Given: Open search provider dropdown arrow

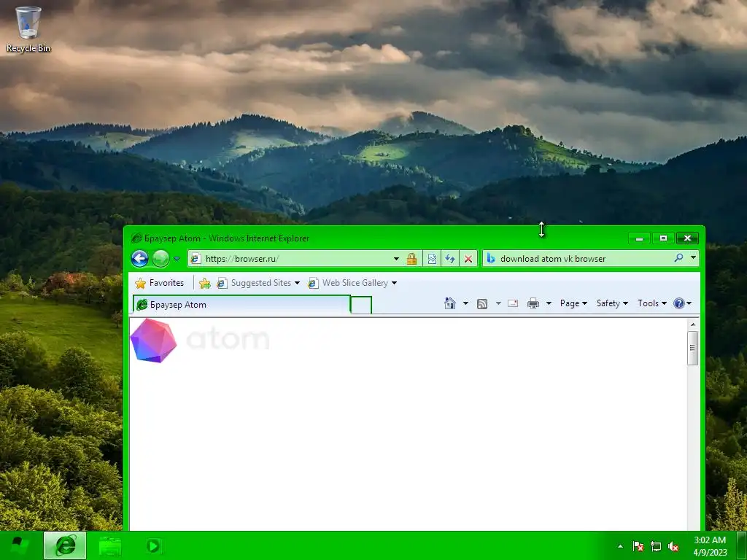Looking at the screenshot, I should [693, 257].
